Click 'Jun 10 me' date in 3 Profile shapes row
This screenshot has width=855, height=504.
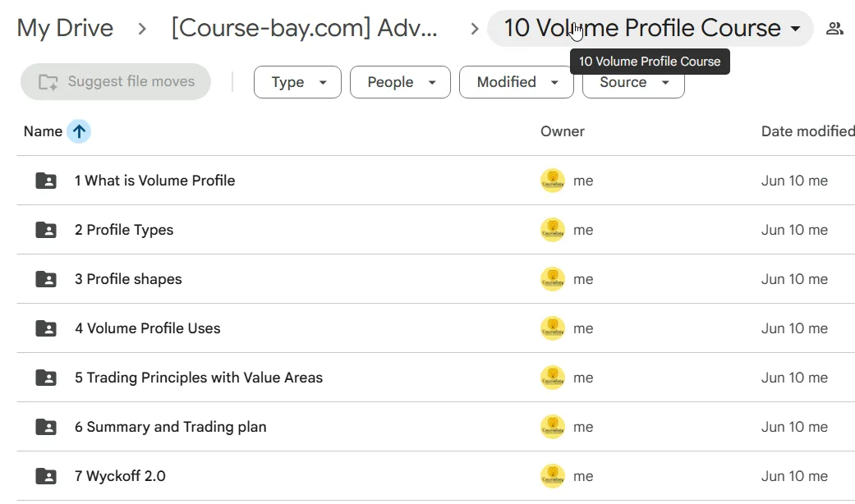click(794, 279)
